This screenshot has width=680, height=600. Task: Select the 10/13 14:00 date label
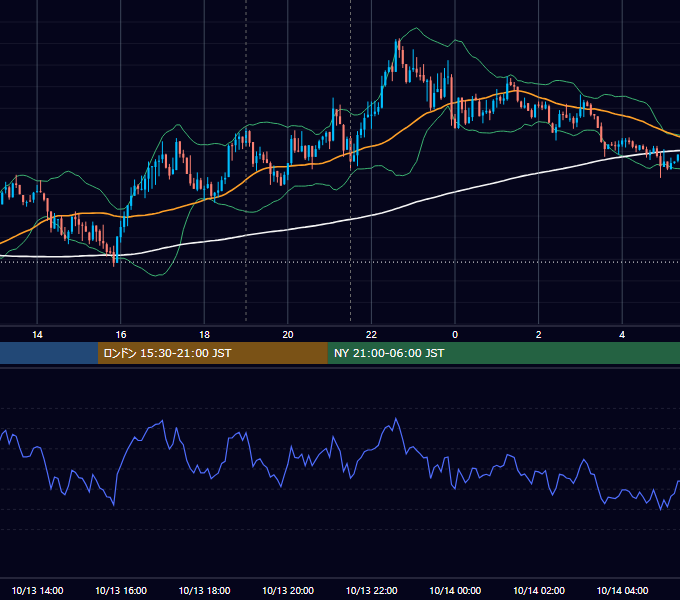(37, 590)
